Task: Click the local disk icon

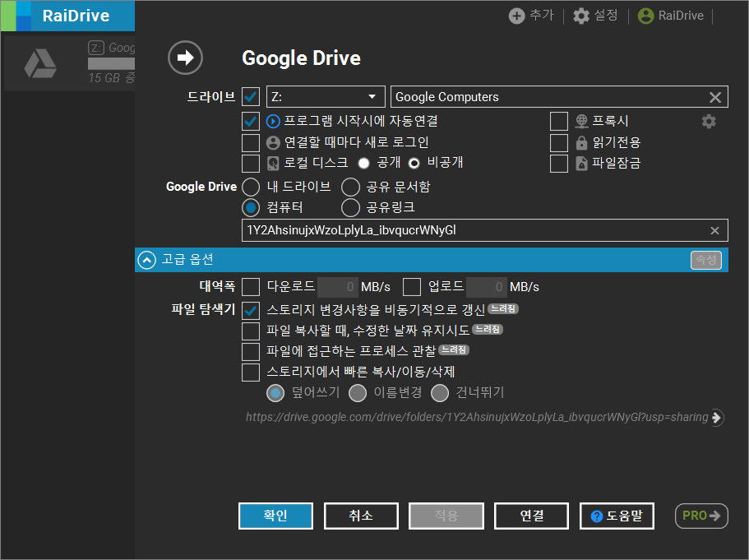Action: pos(273,164)
